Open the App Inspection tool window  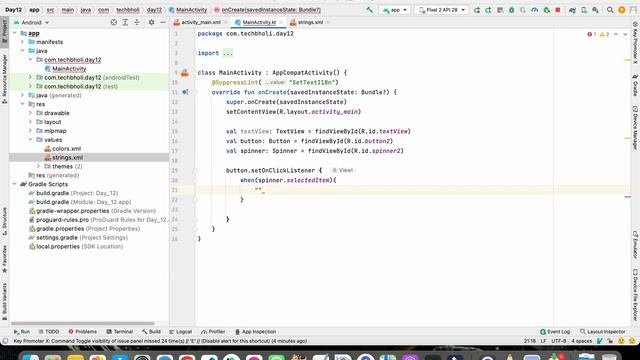coord(256,332)
